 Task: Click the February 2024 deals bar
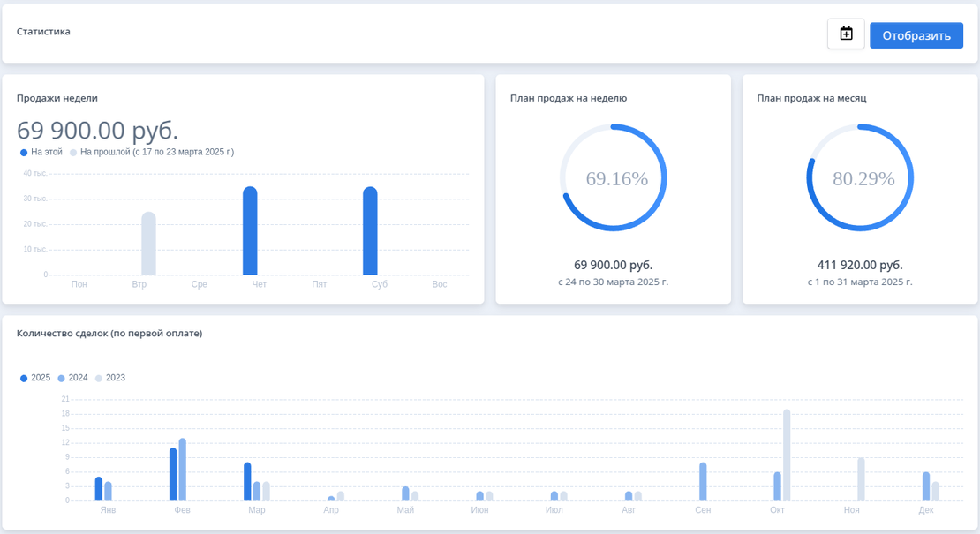(x=183, y=470)
